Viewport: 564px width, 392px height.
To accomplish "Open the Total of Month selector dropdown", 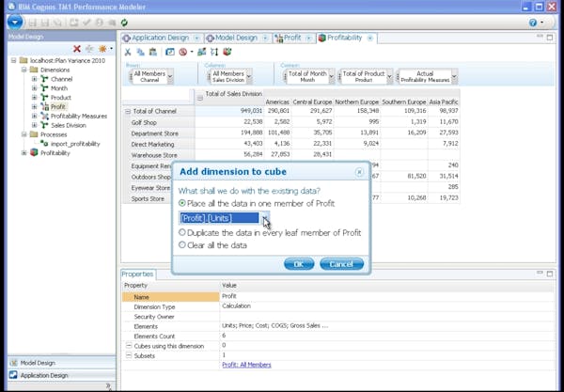I will tap(332, 76).
